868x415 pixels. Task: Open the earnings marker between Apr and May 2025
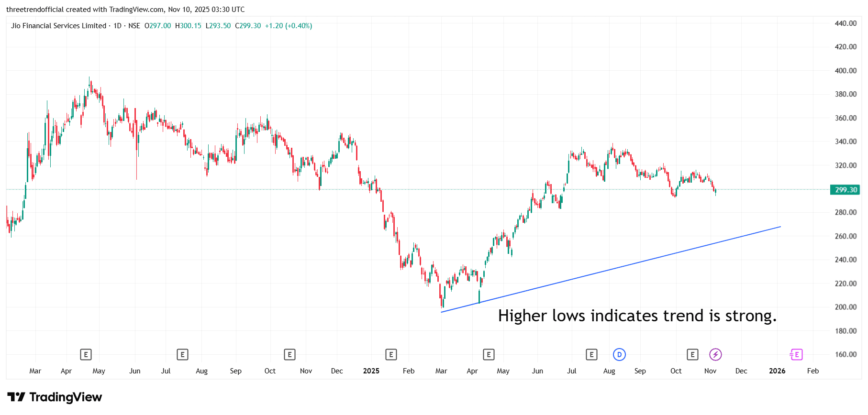tap(489, 355)
